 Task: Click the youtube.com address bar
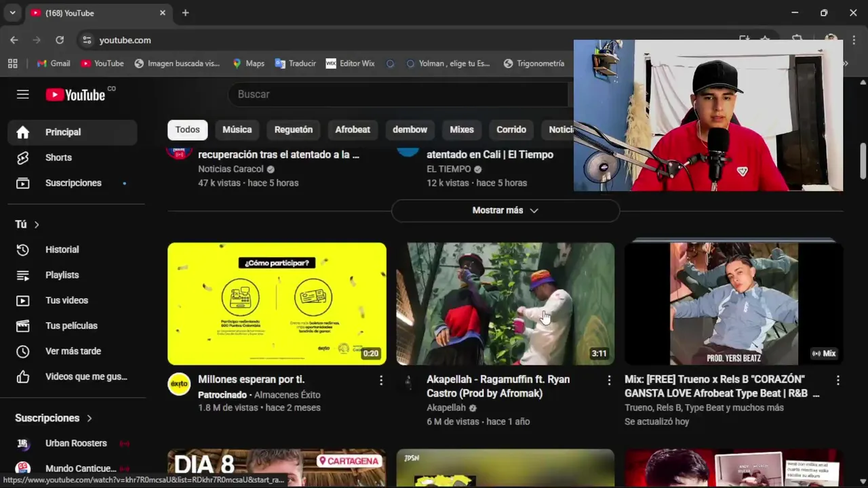coord(125,40)
